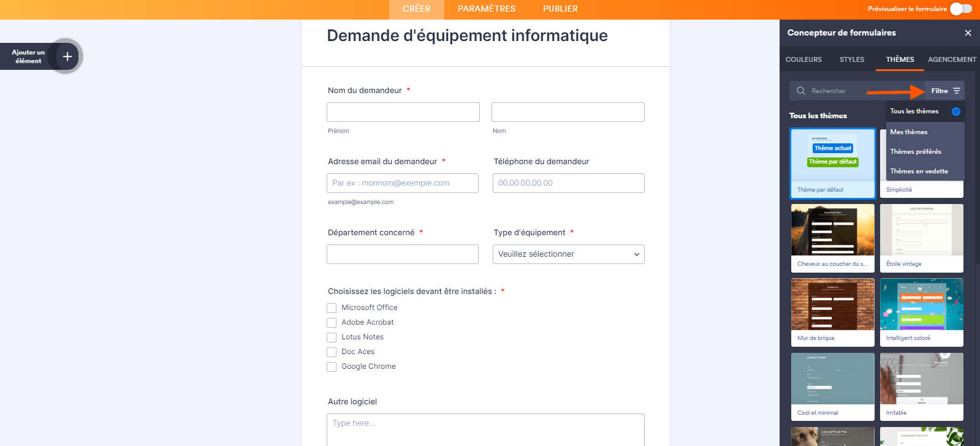This screenshot has height=446, width=980.
Task: Check the Adobe Acrobat checkbox
Action: point(332,323)
